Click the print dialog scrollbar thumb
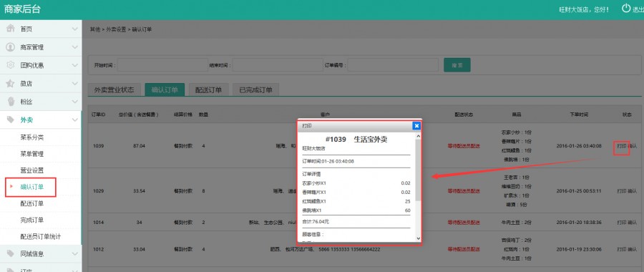The height and width of the screenshot is (272, 644). click(418, 170)
